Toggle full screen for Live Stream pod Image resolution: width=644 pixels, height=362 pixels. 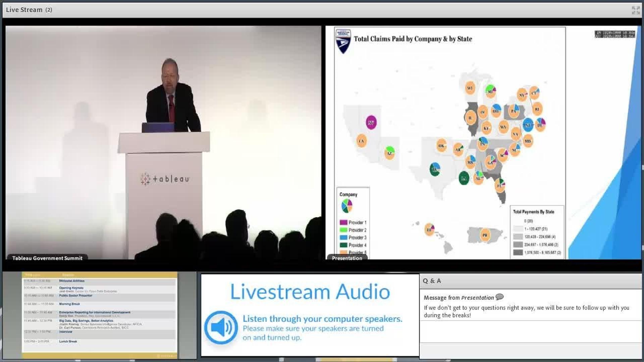[635, 10]
